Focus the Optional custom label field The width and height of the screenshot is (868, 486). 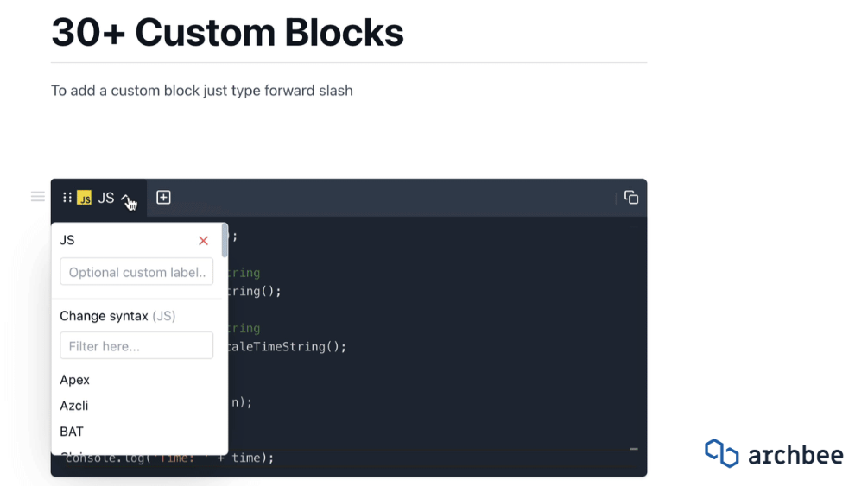[136, 272]
